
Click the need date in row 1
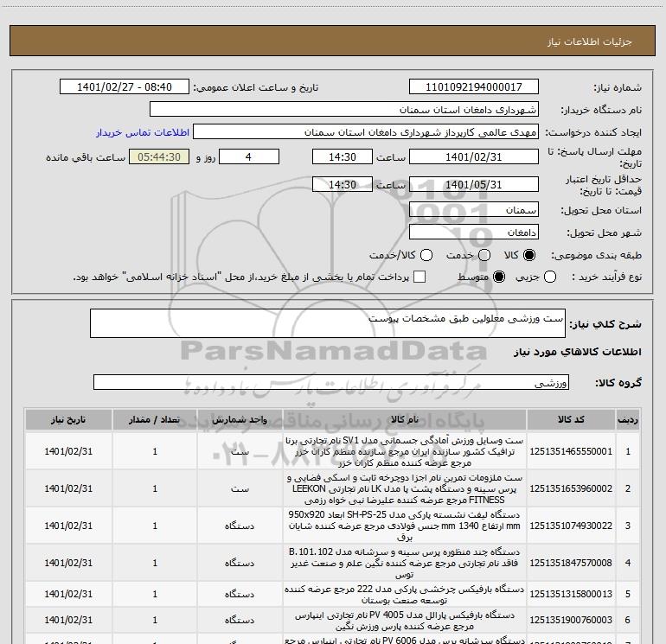68,452
